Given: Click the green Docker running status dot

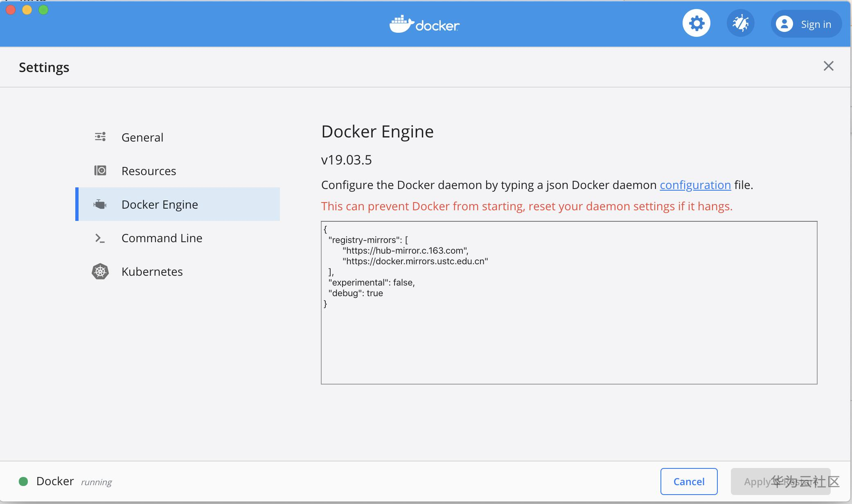Looking at the screenshot, I should coord(23,482).
